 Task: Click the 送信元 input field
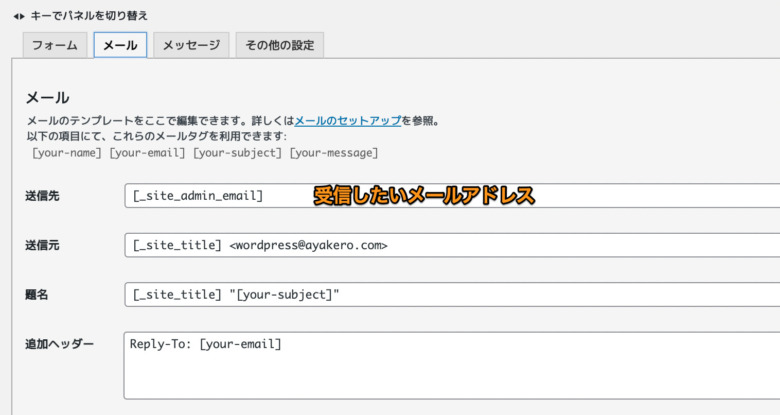click(x=452, y=245)
